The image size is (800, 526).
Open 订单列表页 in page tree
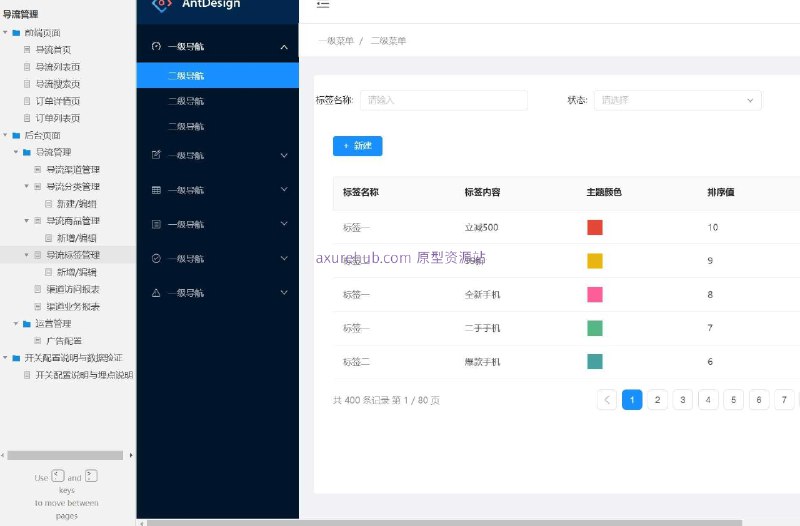(x=58, y=118)
